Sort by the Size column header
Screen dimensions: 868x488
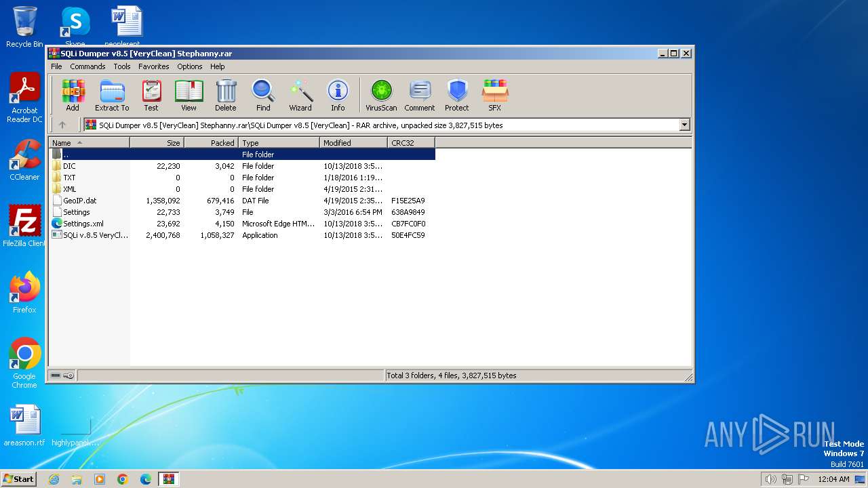click(x=157, y=142)
